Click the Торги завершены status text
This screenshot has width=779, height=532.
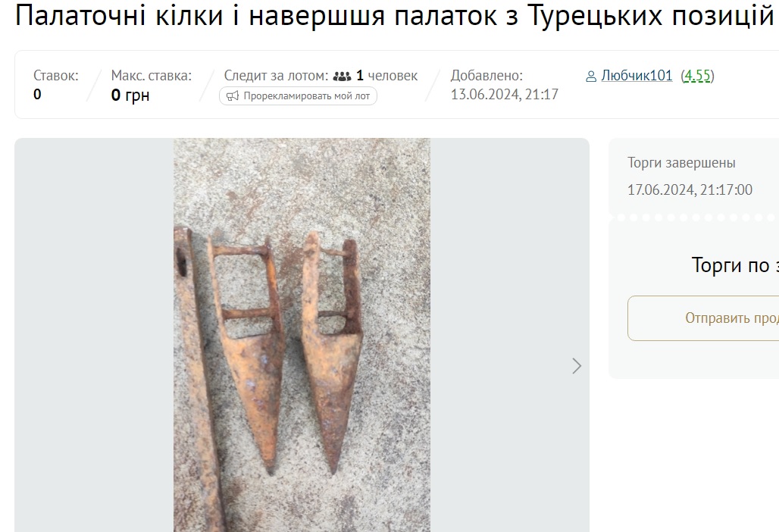coord(681,162)
